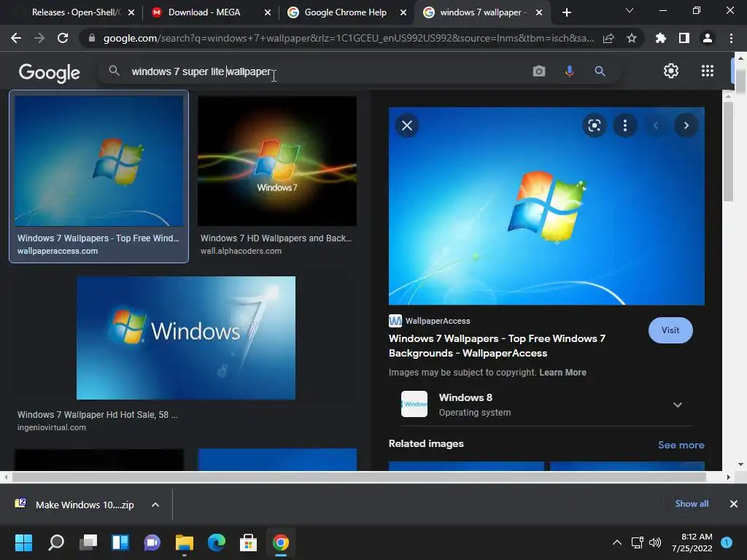Open Widgets from the taskbar
Viewport: 747px width, 560px height.
click(120, 542)
